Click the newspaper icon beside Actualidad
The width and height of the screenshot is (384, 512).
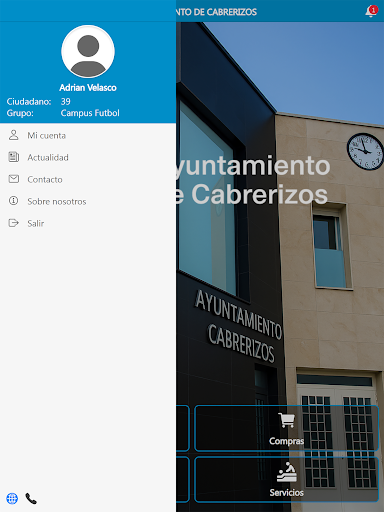pos(13,157)
